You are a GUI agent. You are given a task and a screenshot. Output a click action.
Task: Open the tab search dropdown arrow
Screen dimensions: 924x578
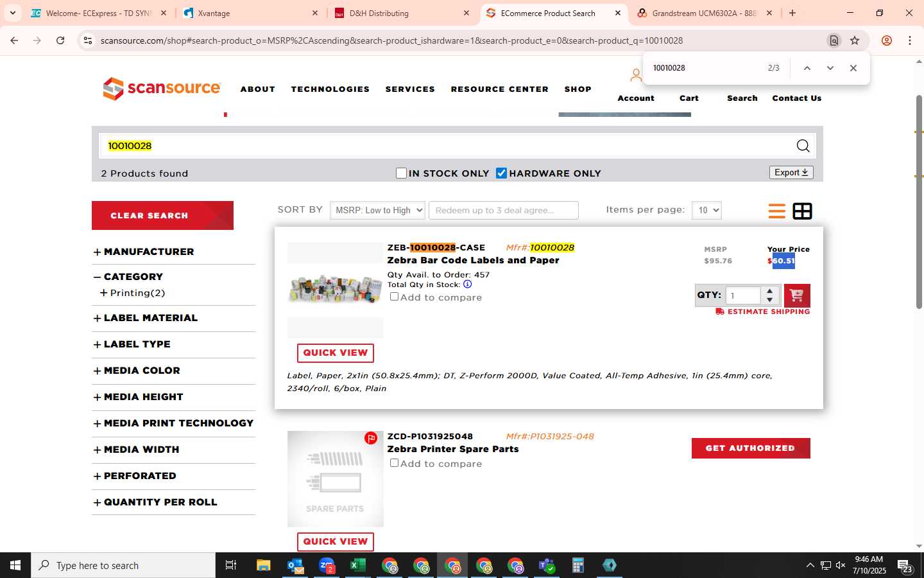pyautogui.click(x=13, y=13)
